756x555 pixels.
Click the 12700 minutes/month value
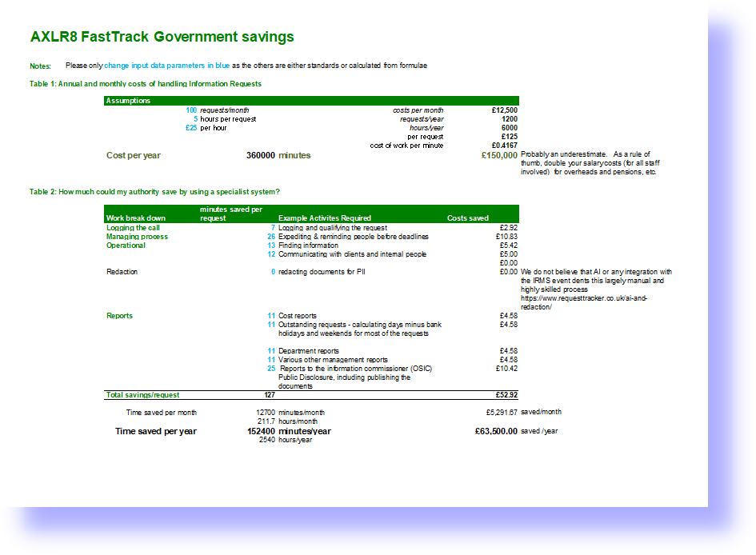pos(266,413)
